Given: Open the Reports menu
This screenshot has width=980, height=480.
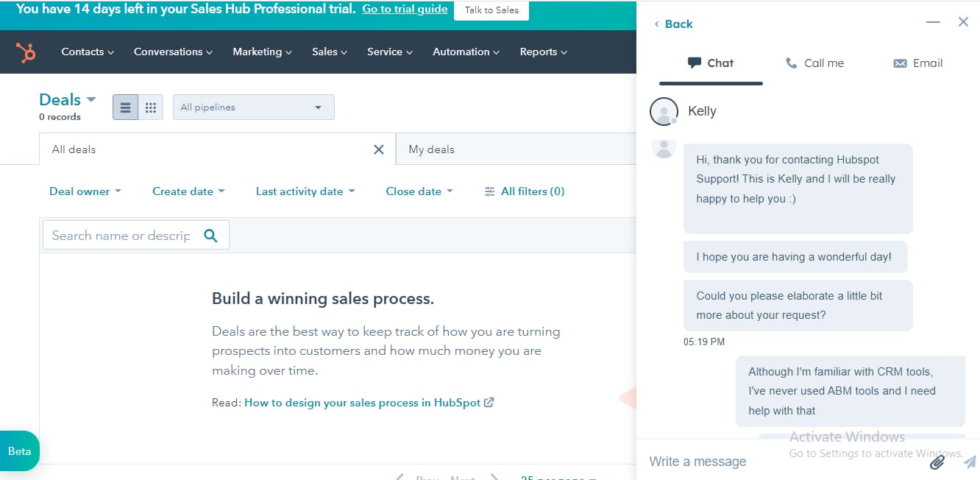Looking at the screenshot, I should pos(543,52).
